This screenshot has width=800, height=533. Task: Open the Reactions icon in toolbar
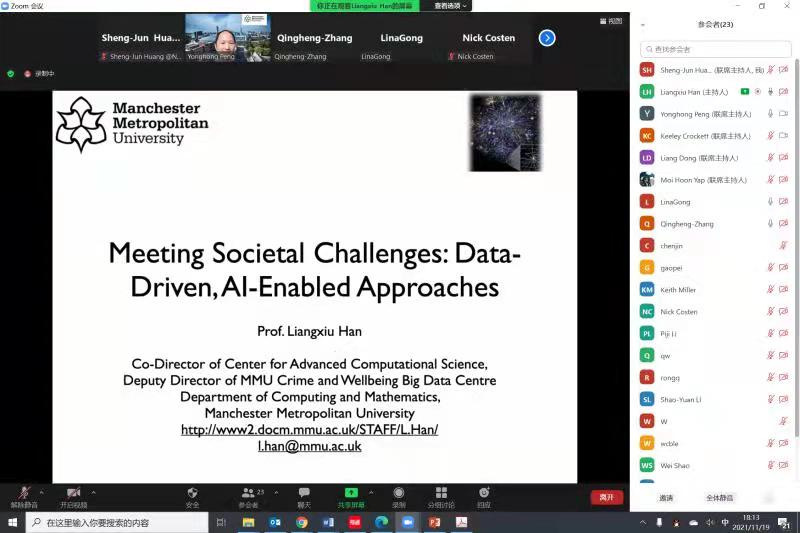tap(484, 493)
